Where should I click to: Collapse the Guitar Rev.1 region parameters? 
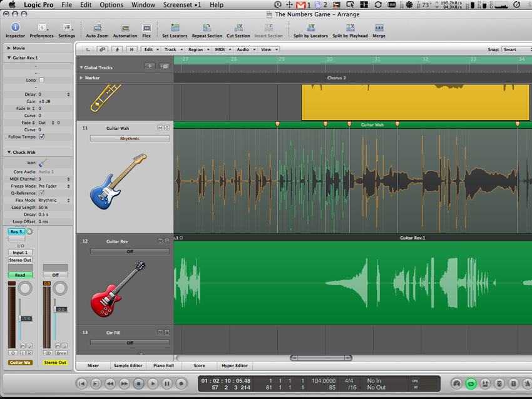[9, 58]
